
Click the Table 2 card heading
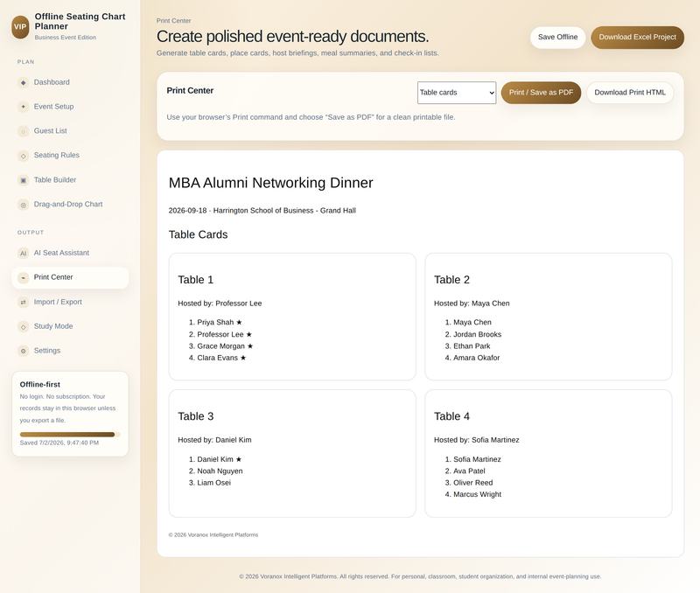point(451,280)
